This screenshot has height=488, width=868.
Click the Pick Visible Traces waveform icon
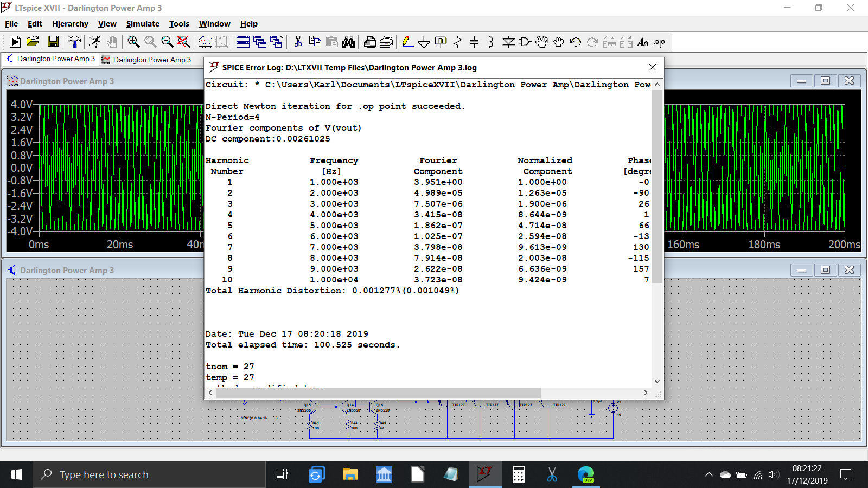pyautogui.click(x=205, y=42)
